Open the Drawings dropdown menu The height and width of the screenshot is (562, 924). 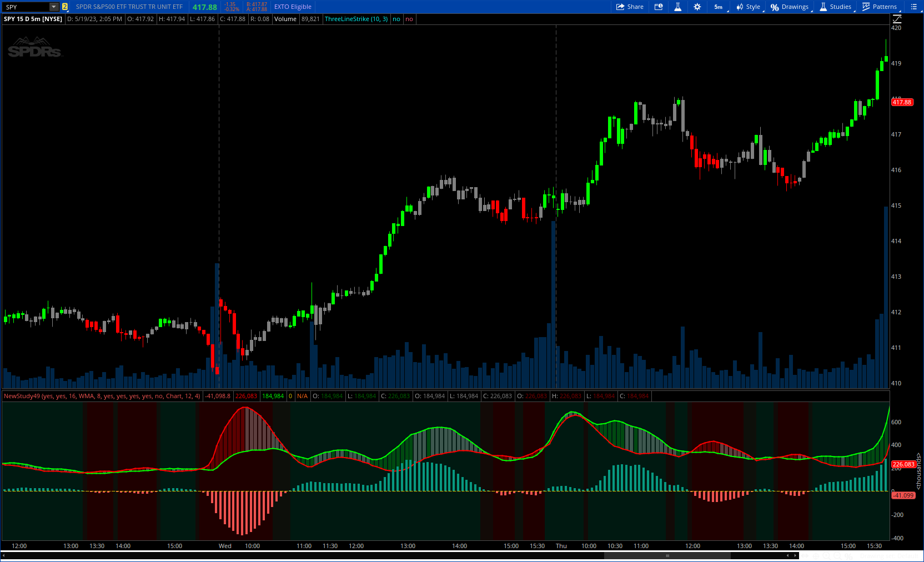[790, 7]
